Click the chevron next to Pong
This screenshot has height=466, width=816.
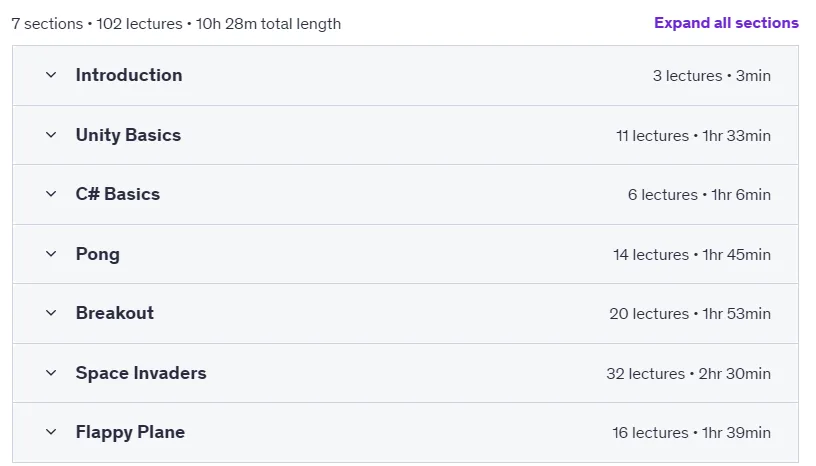click(x=51, y=254)
